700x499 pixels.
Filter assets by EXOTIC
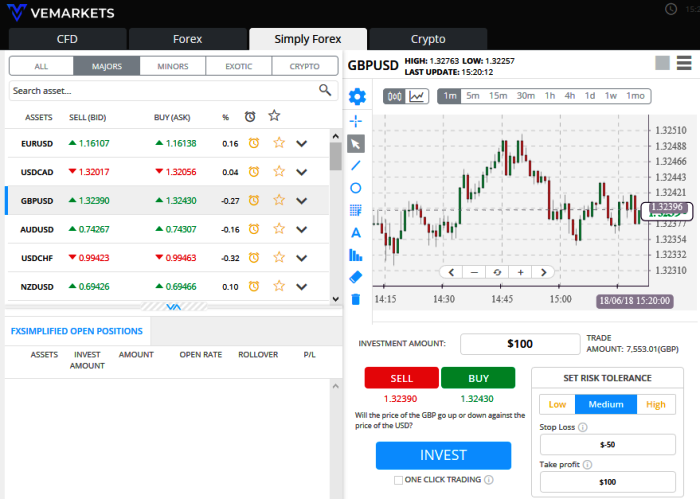click(239, 66)
